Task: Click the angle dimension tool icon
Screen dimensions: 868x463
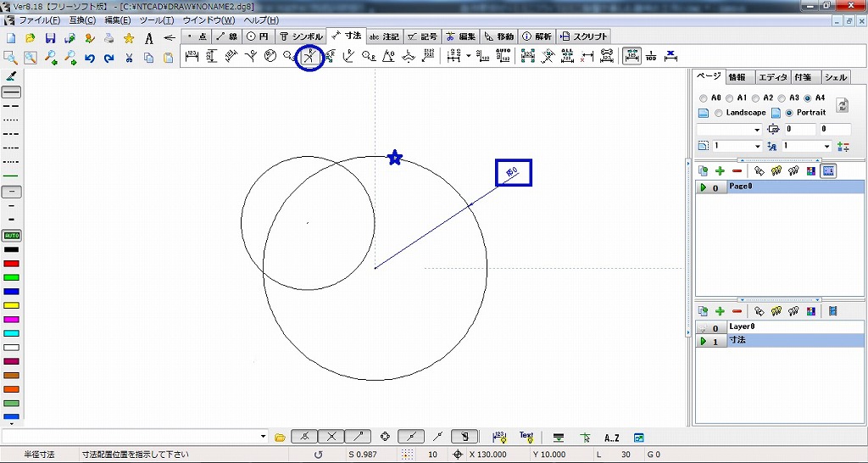Action: coord(387,57)
